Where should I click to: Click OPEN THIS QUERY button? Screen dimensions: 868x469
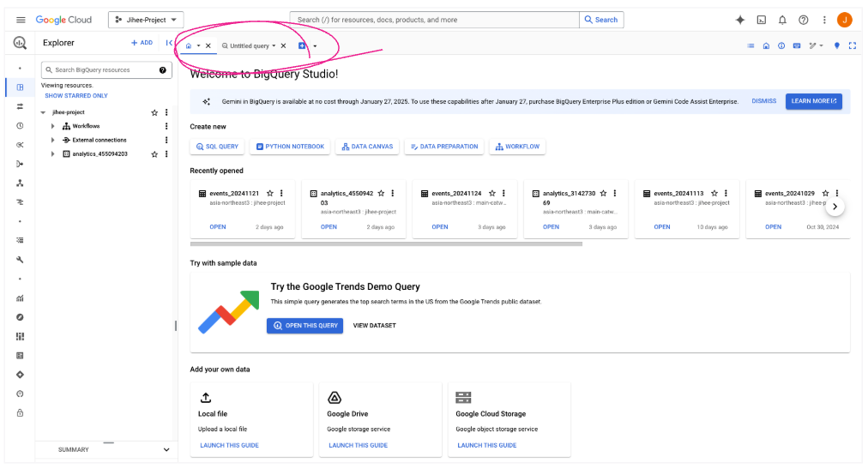305,326
